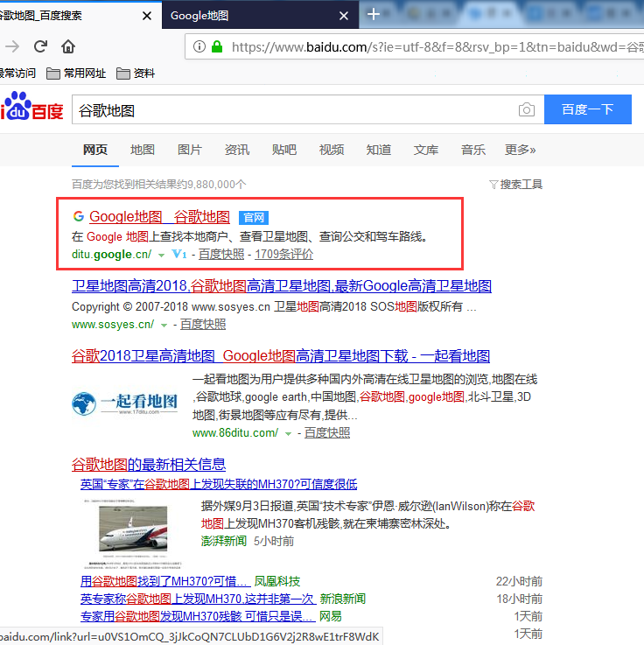Viewport: 644px width, 645px height.
Task: Open the 资料 bookmarks folder
Action: click(x=136, y=74)
